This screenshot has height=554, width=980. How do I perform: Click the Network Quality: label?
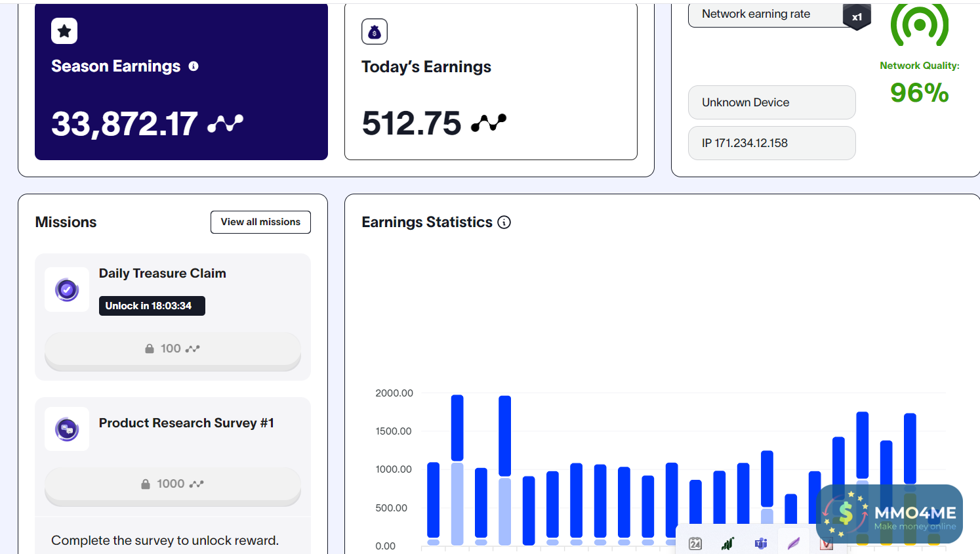coord(920,66)
